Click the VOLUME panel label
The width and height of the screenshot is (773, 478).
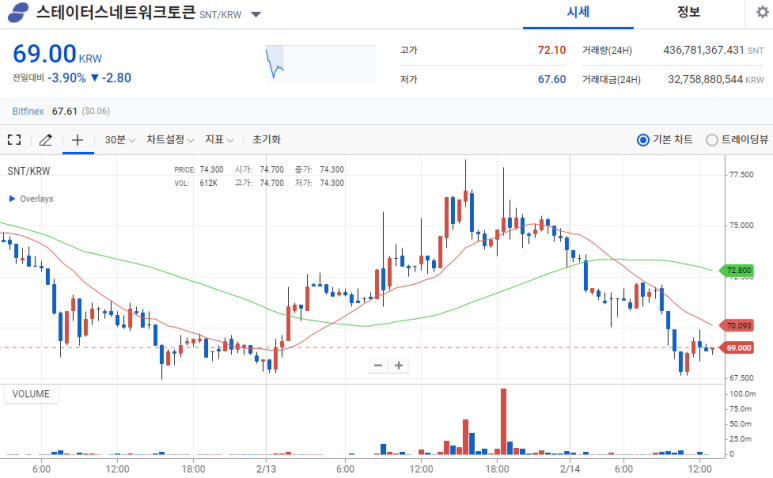point(31,394)
